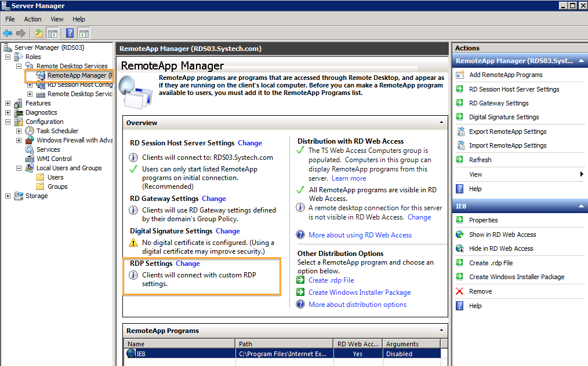This screenshot has width=588, height=366.
Task: Select the Users folder in tree
Action: tap(56, 177)
